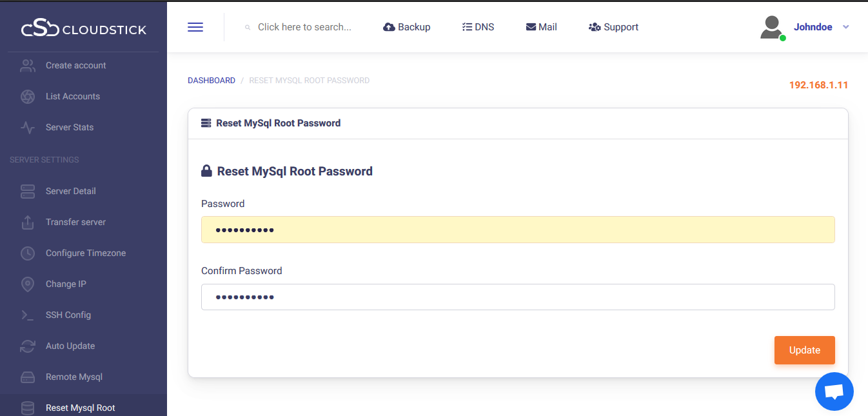Expand the Johndoe account dropdown arrow

pyautogui.click(x=846, y=27)
